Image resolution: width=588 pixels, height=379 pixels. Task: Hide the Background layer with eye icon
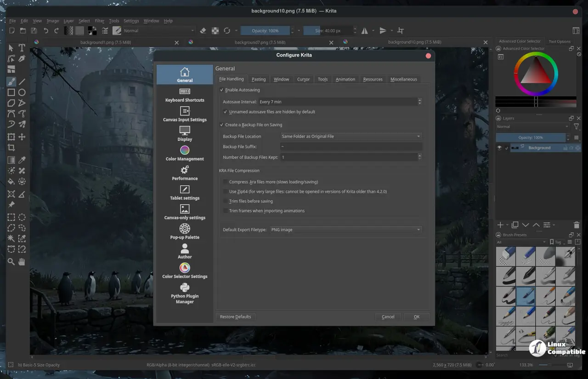coord(499,148)
